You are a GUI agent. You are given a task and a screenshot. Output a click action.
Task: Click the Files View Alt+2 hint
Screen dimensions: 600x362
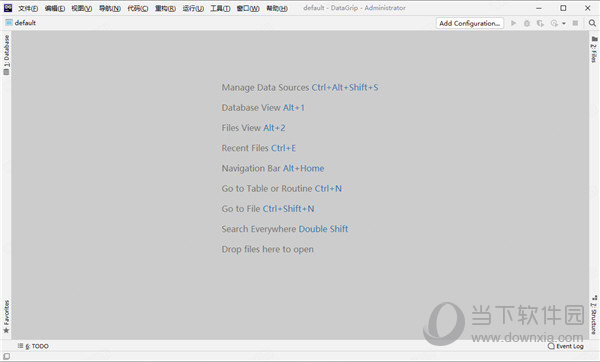[253, 128]
